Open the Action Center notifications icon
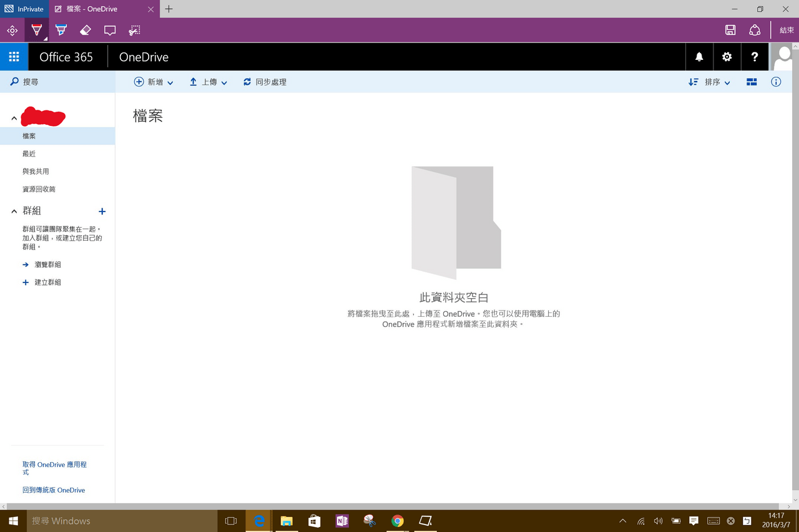The image size is (799, 532). tap(694, 521)
